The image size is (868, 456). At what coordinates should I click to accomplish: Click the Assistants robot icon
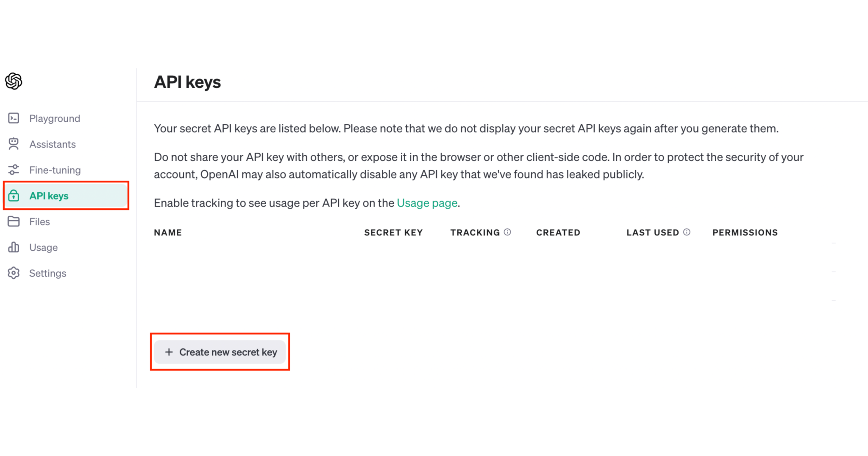point(14,144)
